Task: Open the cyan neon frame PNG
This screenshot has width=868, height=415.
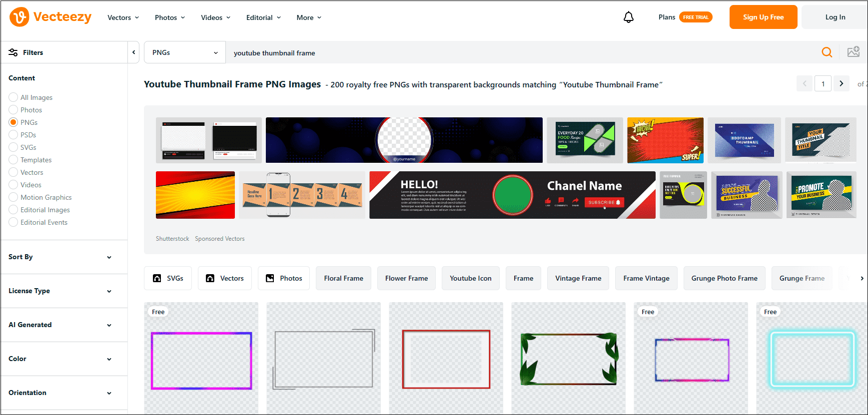Action: 812,358
